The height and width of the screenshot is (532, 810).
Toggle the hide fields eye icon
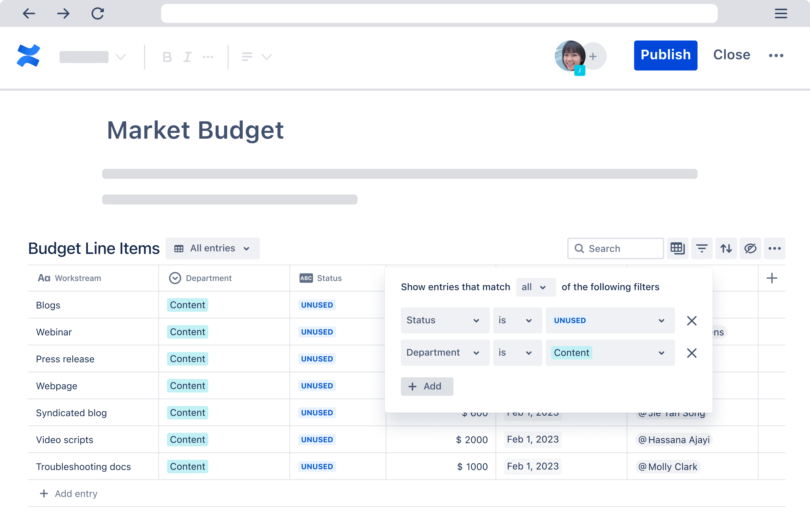[x=750, y=248]
